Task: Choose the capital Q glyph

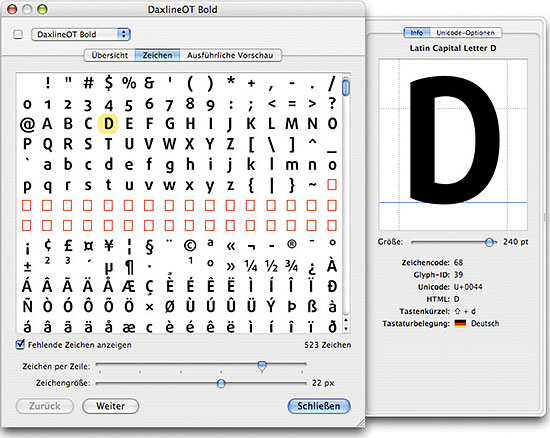Action: (48, 145)
